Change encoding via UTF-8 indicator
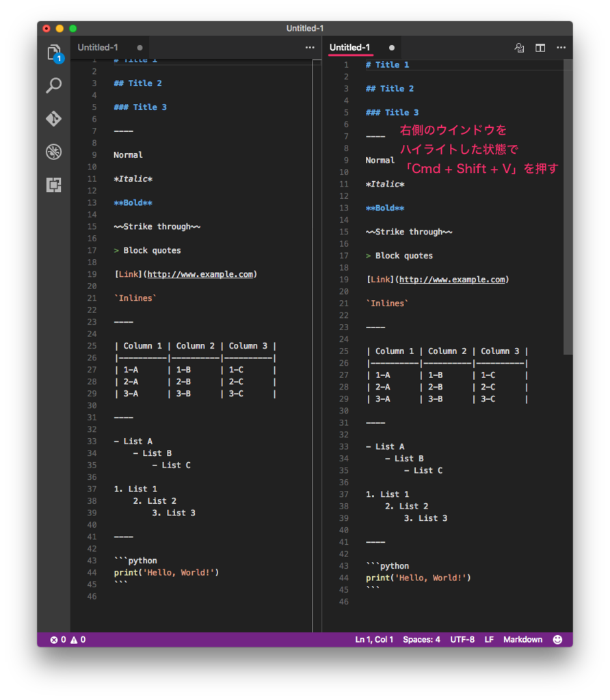 [462, 640]
